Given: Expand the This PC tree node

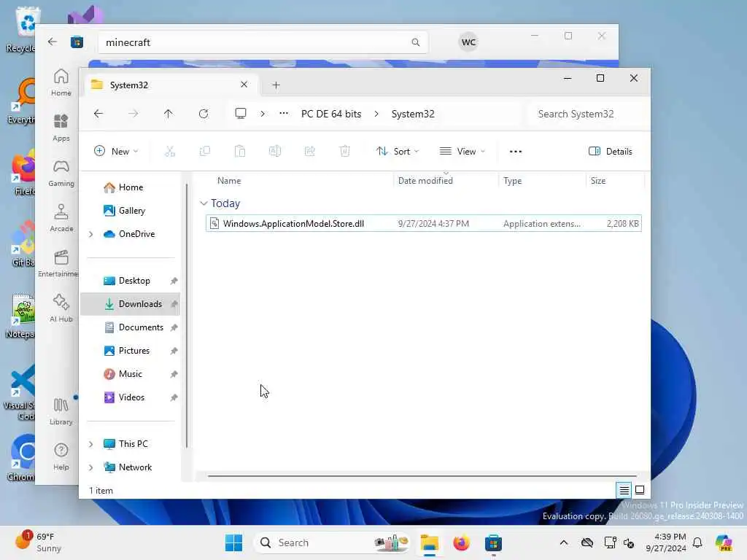Looking at the screenshot, I should click(x=90, y=444).
